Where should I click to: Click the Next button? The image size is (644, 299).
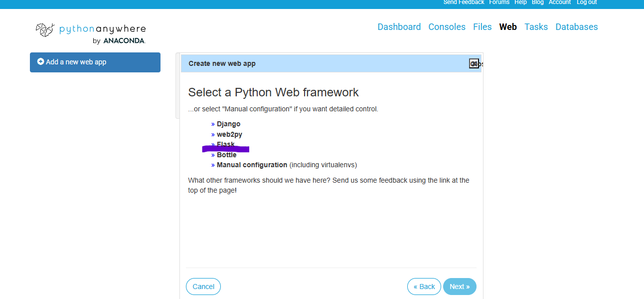pos(460,287)
